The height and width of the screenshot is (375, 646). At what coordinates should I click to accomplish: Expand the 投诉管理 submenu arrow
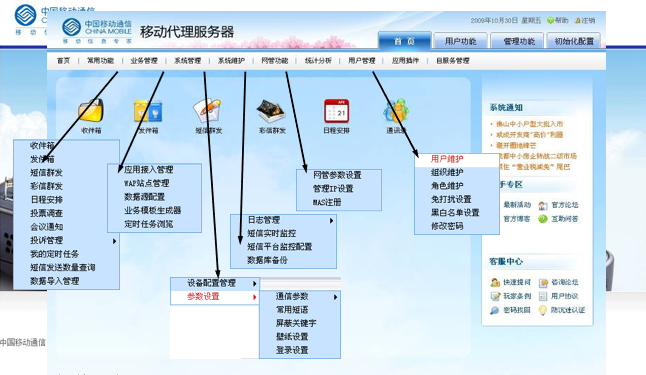pos(115,241)
